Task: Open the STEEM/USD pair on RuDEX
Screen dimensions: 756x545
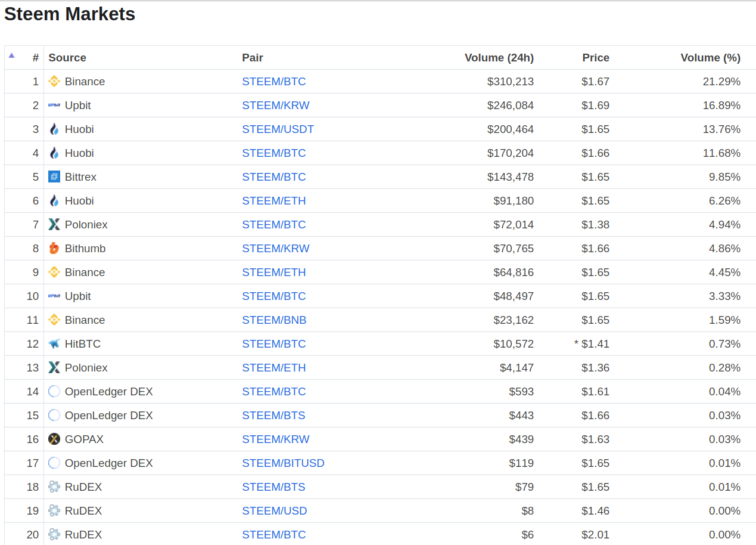Action: pyautogui.click(x=275, y=511)
